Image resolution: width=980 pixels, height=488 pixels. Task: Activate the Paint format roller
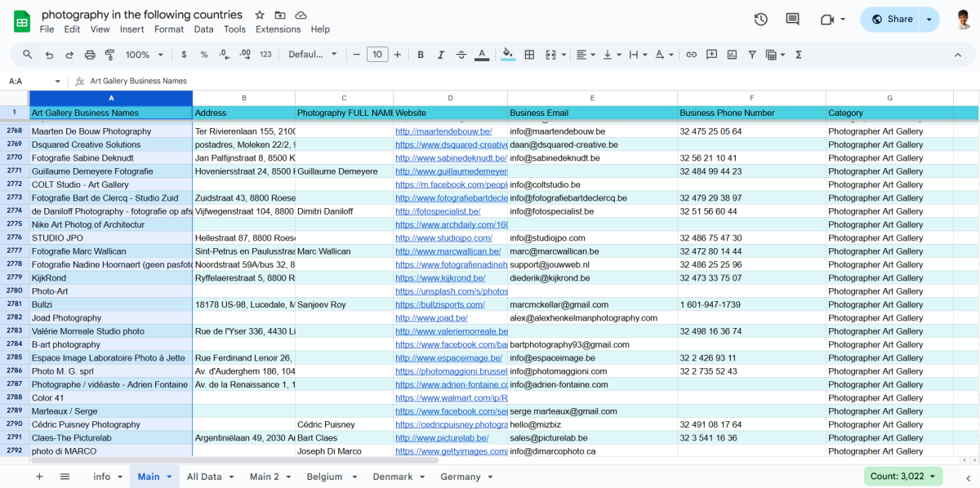(109, 55)
